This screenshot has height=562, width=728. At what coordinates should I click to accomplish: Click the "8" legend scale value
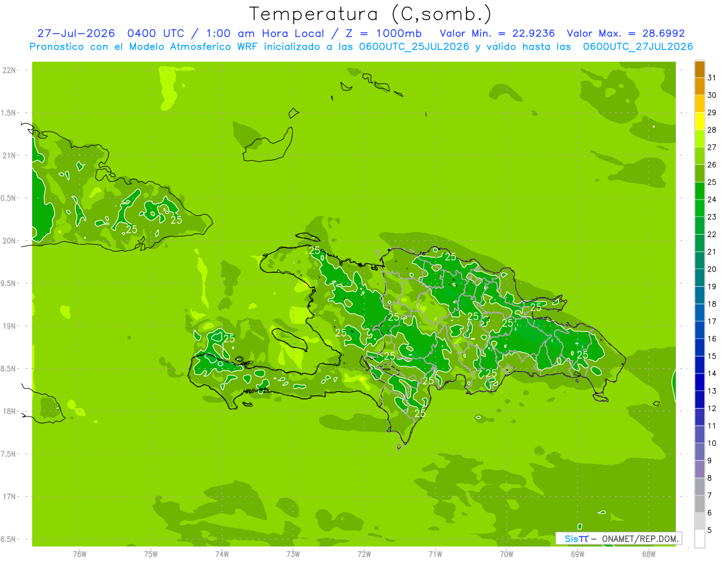coord(710,478)
